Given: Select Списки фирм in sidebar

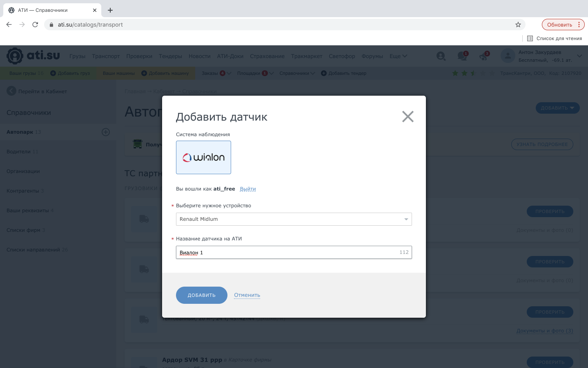Looking at the screenshot, I should pos(26,230).
